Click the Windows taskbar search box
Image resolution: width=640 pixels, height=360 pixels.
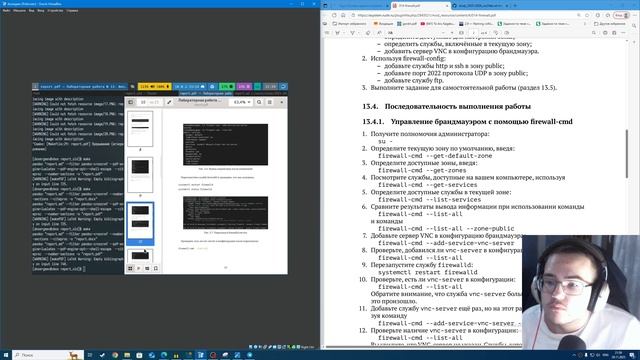tap(48, 355)
